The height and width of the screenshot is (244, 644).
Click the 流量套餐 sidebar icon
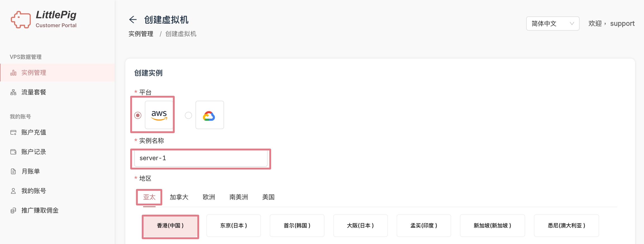click(13, 92)
